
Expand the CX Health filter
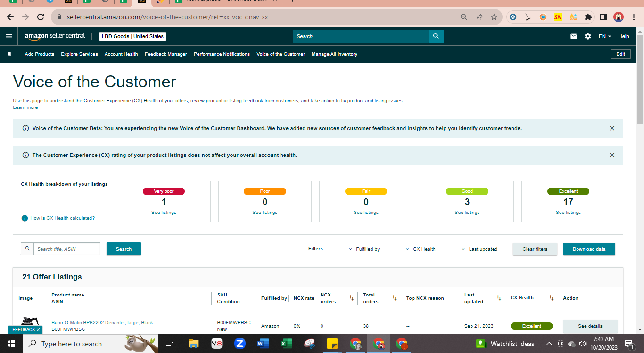coord(421,249)
